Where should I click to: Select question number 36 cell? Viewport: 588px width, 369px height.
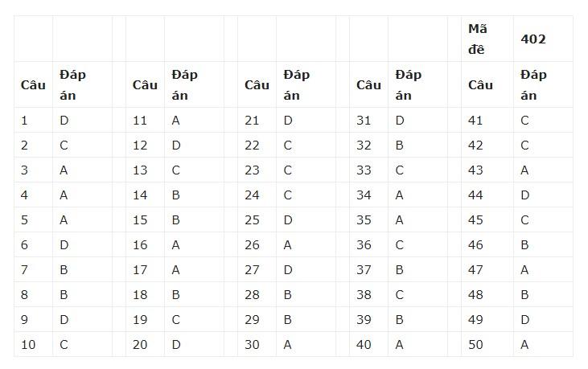tap(364, 245)
